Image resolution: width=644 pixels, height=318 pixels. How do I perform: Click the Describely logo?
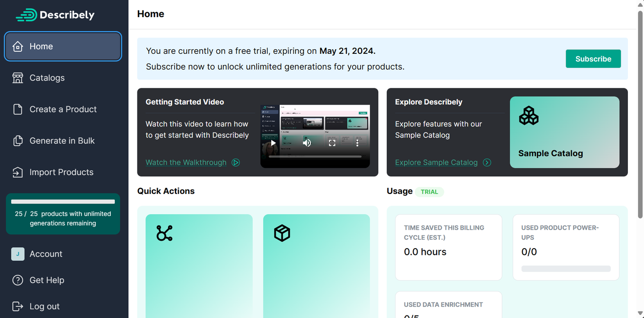coord(55,15)
